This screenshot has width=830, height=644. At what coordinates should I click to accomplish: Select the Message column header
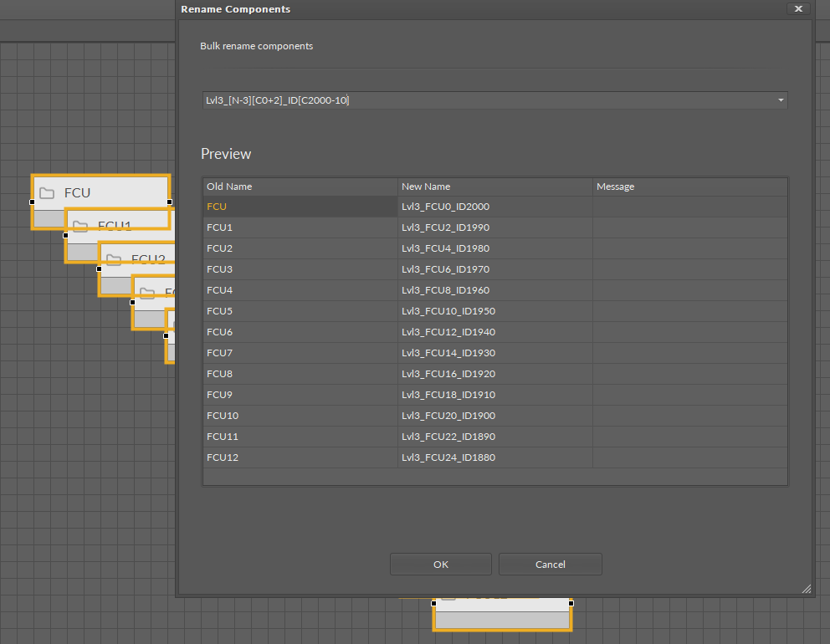(x=689, y=187)
